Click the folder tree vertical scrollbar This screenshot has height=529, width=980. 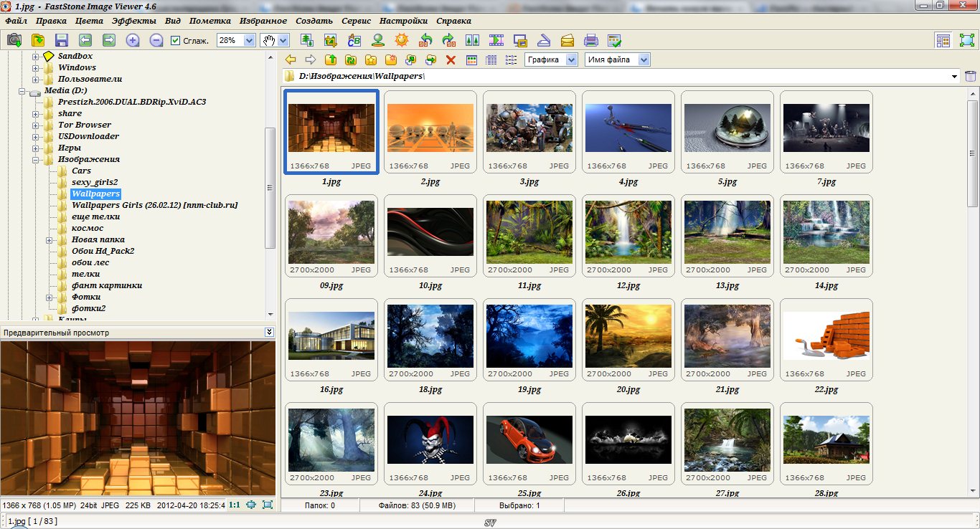tap(270, 188)
